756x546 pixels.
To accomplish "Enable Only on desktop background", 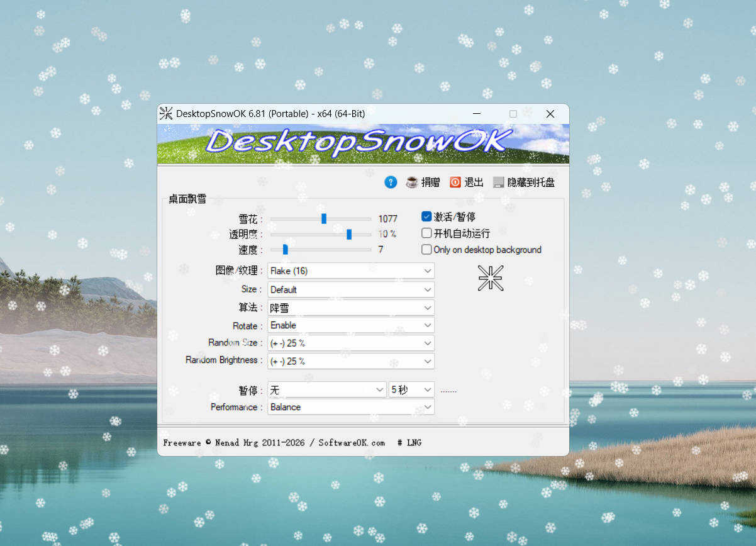I will click(x=426, y=250).
